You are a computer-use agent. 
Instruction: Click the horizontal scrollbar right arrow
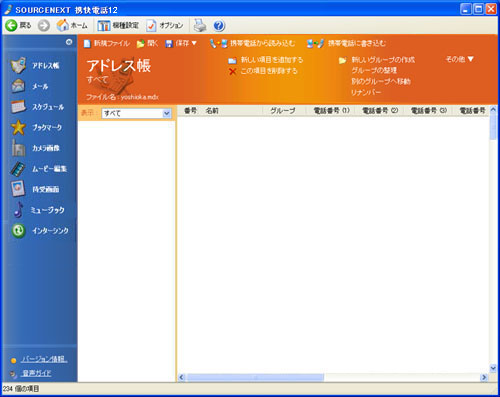click(x=484, y=377)
